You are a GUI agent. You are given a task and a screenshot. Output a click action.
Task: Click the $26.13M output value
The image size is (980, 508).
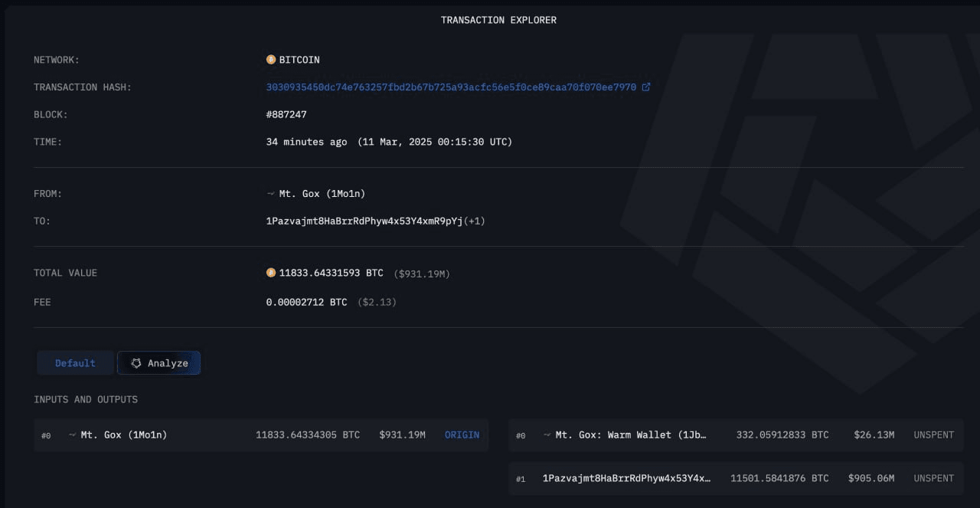[x=874, y=435]
